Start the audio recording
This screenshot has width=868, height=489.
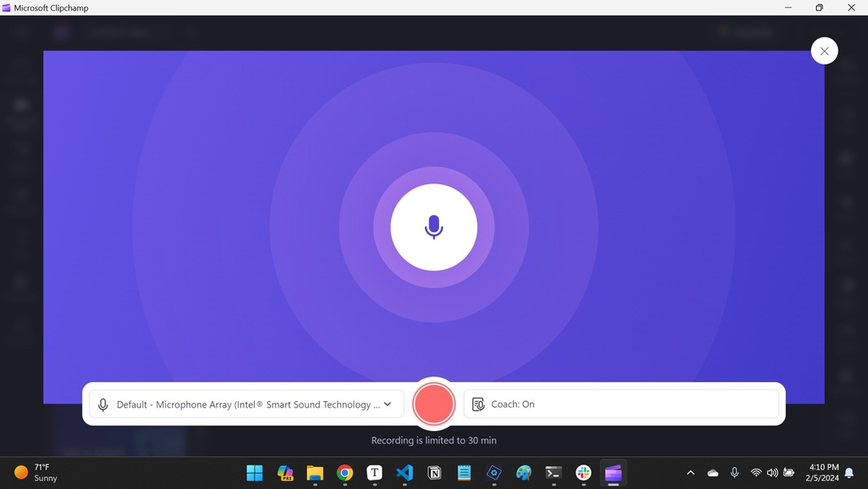[x=434, y=403]
